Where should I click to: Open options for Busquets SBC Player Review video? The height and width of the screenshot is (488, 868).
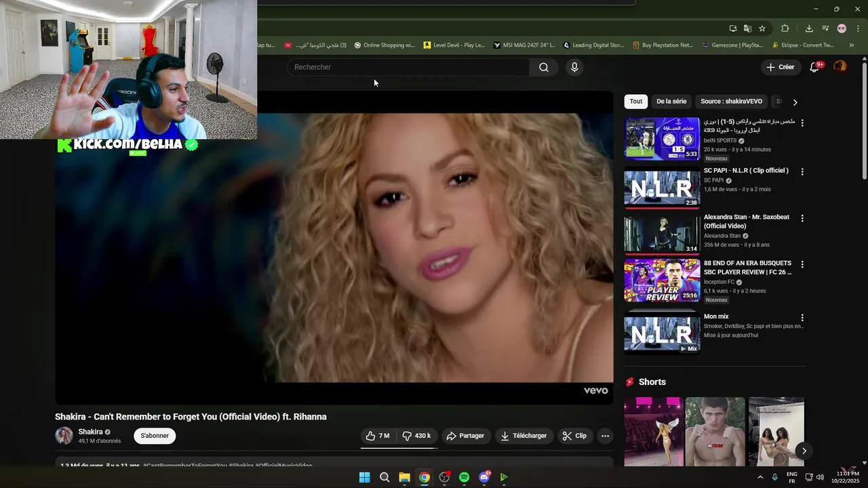[802, 264]
